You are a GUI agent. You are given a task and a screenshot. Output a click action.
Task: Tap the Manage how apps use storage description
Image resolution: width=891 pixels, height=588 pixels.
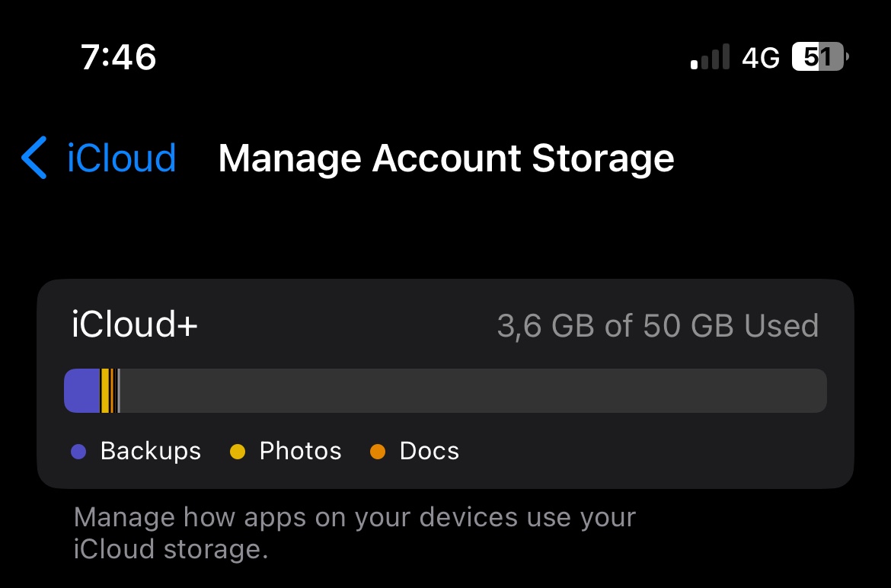pyautogui.click(x=355, y=533)
